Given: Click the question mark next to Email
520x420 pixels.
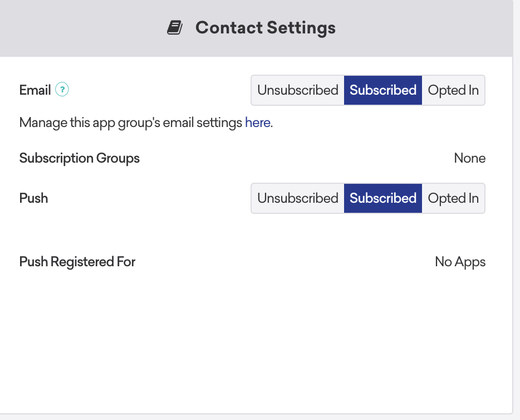Looking at the screenshot, I should tap(63, 89).
